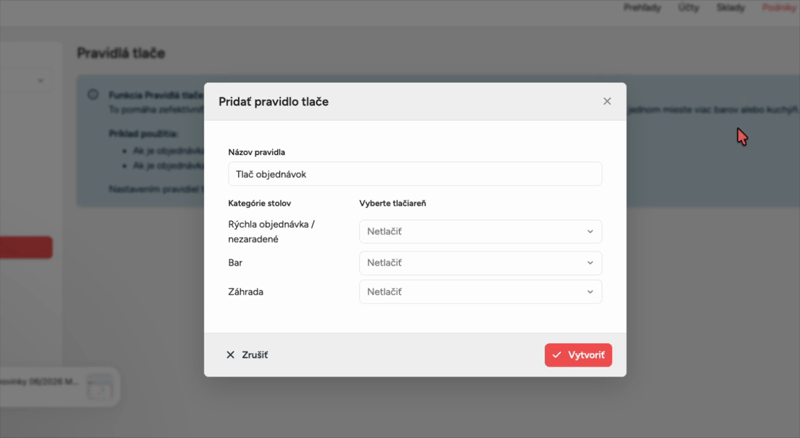Expand the sidebar dropdown chevron

[40, 81]
